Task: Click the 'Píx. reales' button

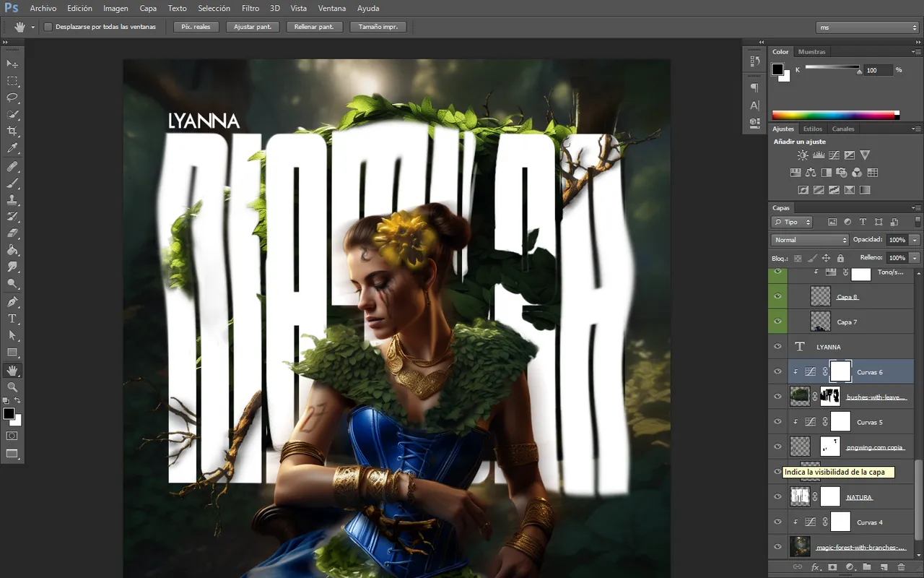Action: pos(196,27)
